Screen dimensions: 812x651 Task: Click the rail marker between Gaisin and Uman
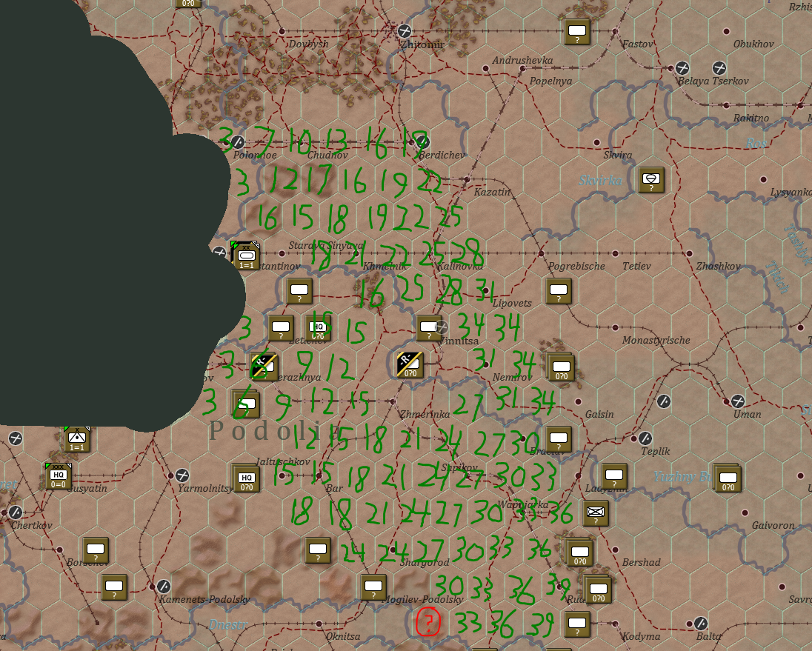(663, 401)
